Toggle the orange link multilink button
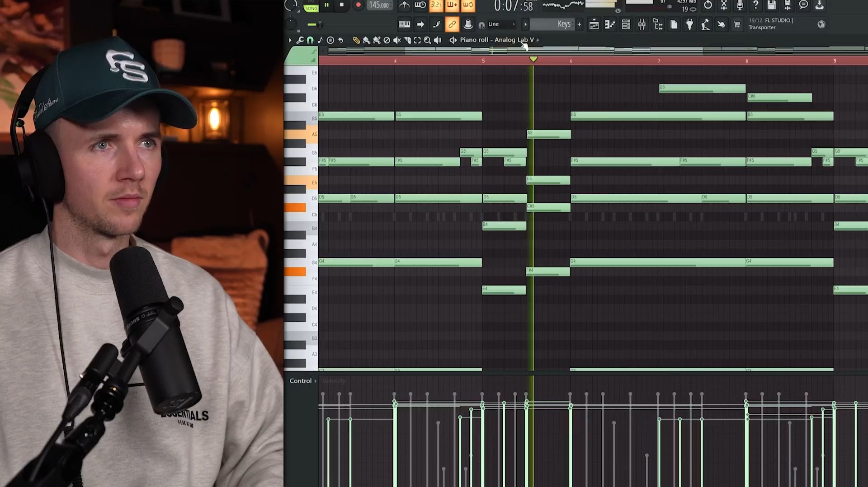Image resolution: width=868 pixels, height=487 pixels. pos(452,24)
